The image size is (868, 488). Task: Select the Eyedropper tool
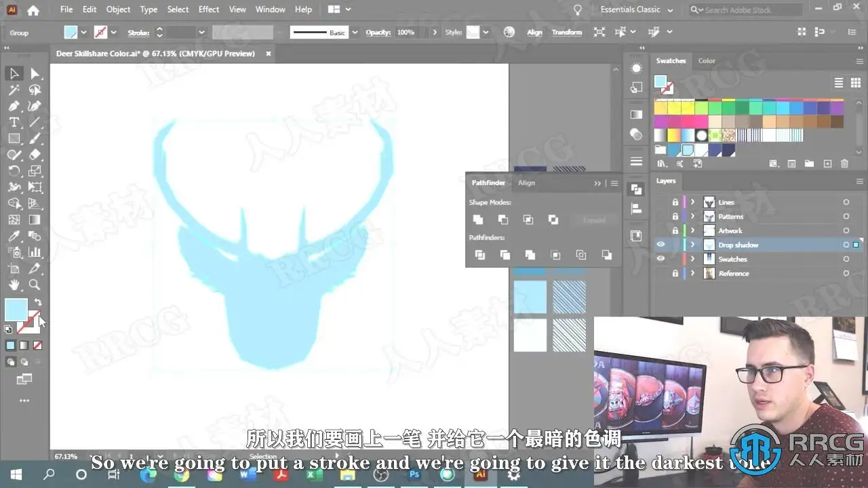[x=14, y=236]
